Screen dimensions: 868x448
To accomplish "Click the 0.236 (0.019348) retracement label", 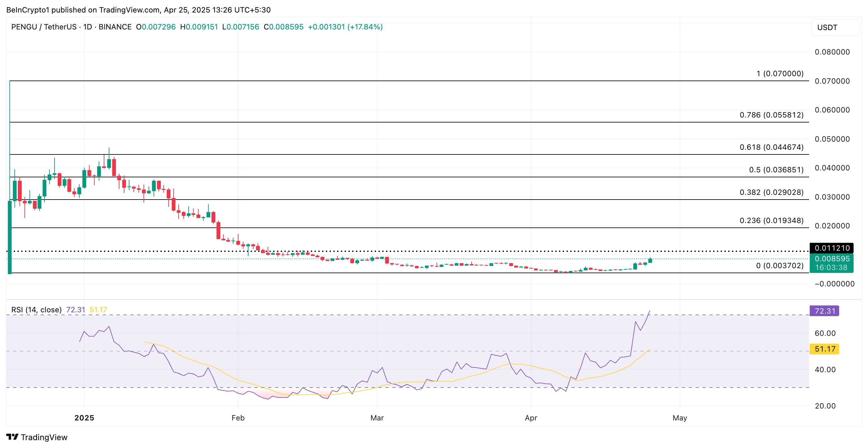I will click(x=771, y=220).
